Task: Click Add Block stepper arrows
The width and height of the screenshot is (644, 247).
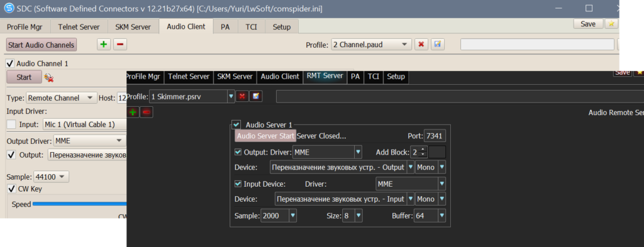Action: 424,152
